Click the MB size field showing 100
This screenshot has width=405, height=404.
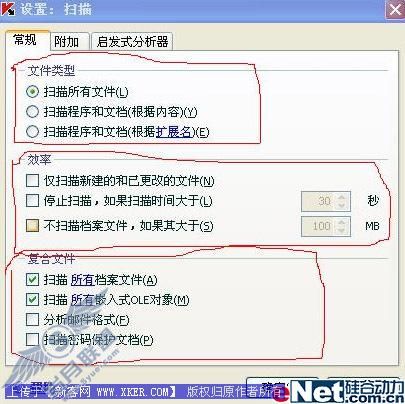pyautogui.click(x=319, y=226)
